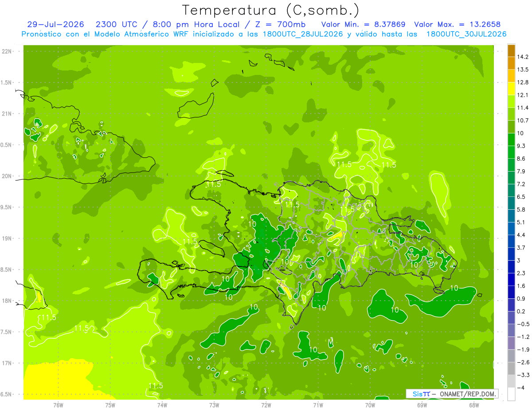
Task: Click the '22N' latitude axis label
Action: 7,51
